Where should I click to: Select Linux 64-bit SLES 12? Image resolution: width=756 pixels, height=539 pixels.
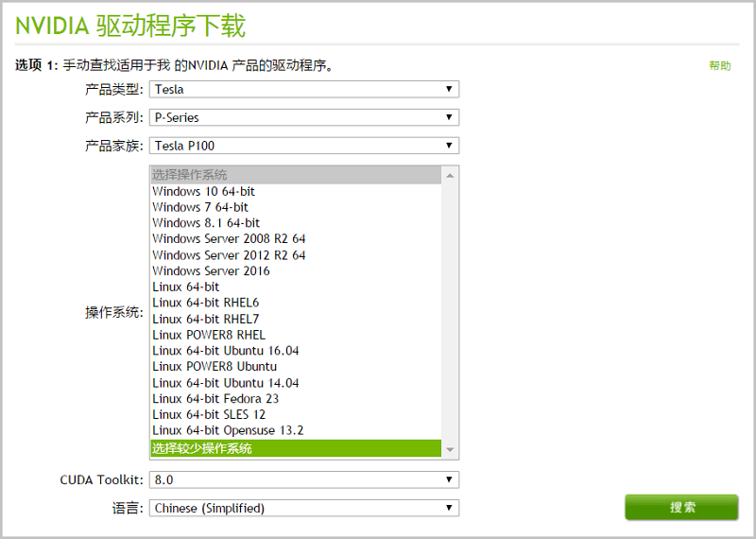click(296, 415)
